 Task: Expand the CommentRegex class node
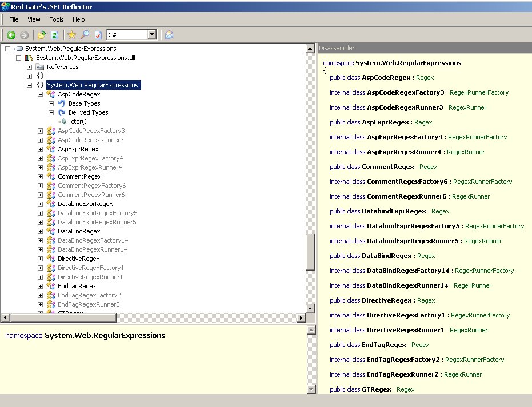[x=40, y=177]
